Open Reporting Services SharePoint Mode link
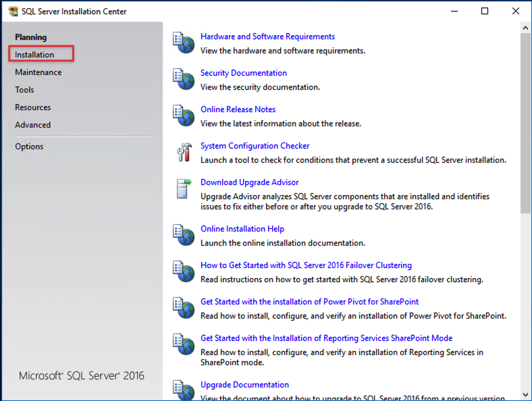Screen dimensions: 532x401 326,338
